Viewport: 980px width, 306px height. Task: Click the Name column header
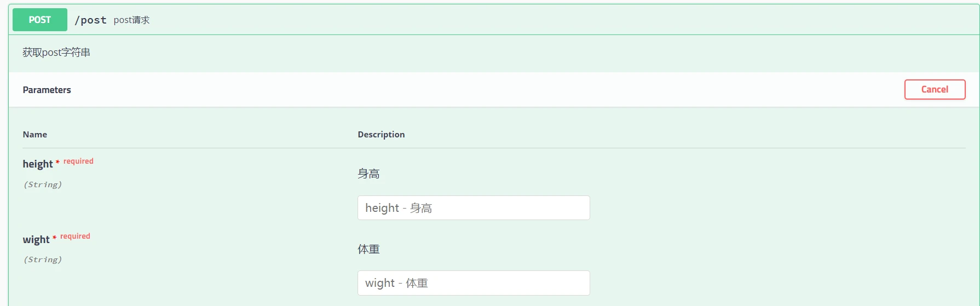click(x=35, y=135)
